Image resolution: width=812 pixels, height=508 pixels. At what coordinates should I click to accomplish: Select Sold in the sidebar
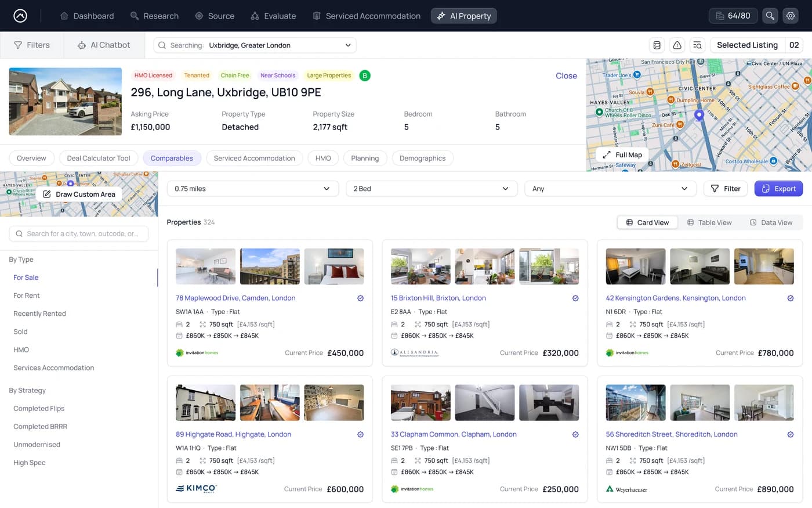tap(20, 332)
